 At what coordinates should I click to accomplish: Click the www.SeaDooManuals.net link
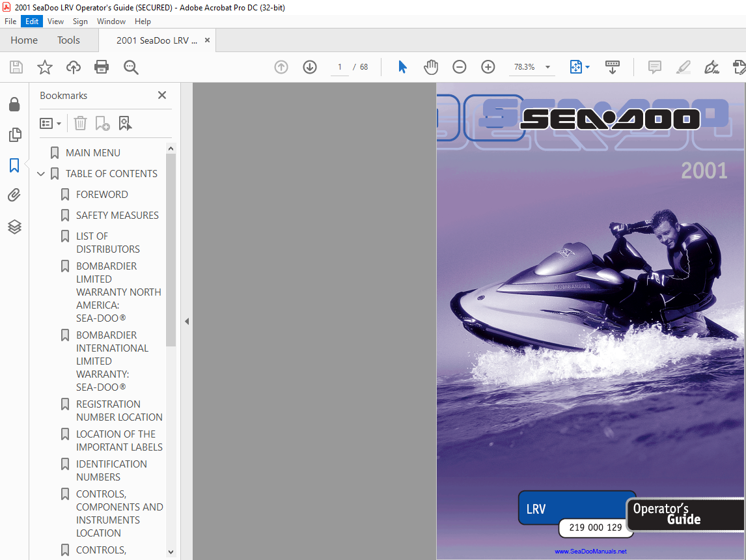(590, 552)
